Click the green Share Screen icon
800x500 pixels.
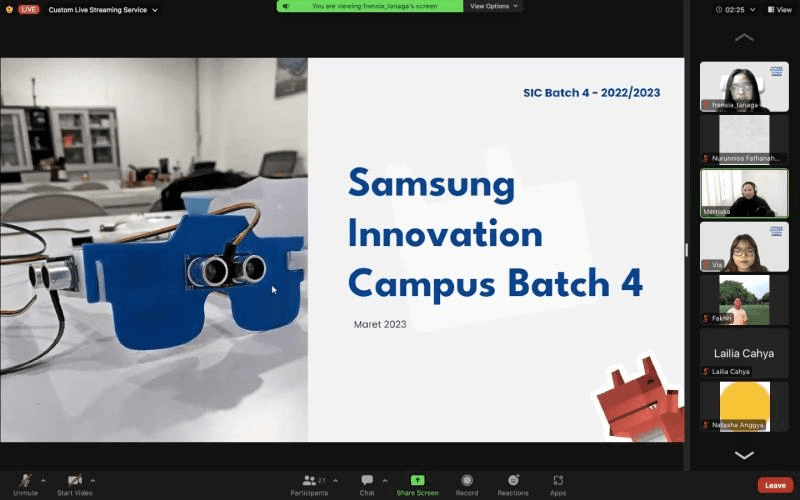417,480
